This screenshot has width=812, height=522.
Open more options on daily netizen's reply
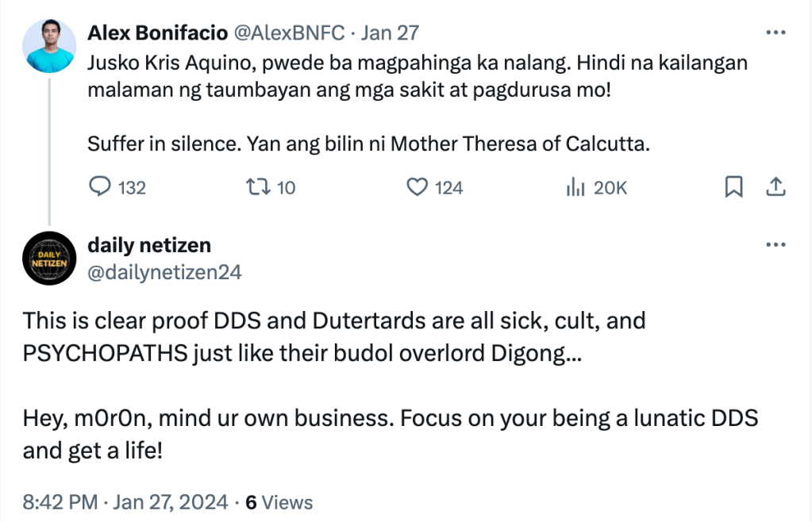click(775, 244)
